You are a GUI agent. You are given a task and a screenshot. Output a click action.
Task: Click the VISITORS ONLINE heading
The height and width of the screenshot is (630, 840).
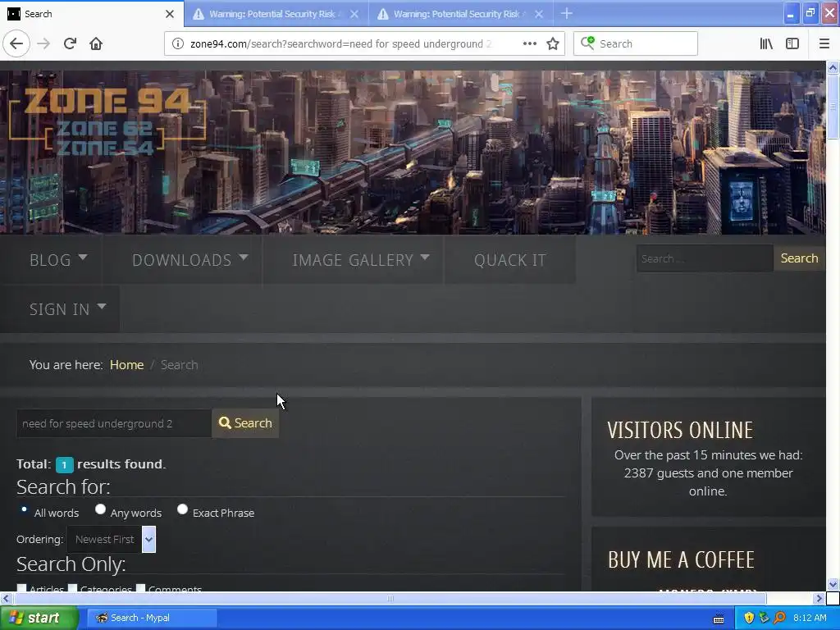pos(680,430)
